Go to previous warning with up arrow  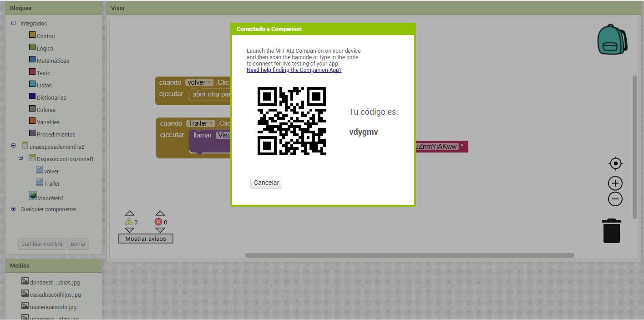130,213
